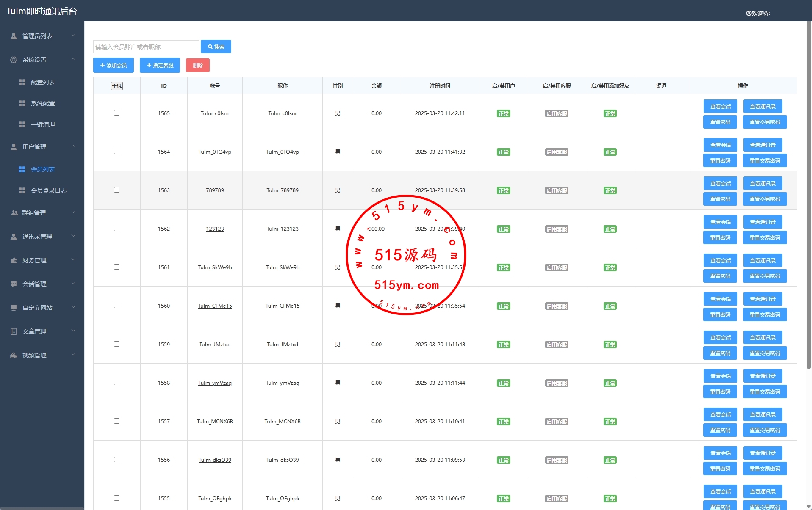
Task: Click the administrator list person icon
Action: (14, 36)
